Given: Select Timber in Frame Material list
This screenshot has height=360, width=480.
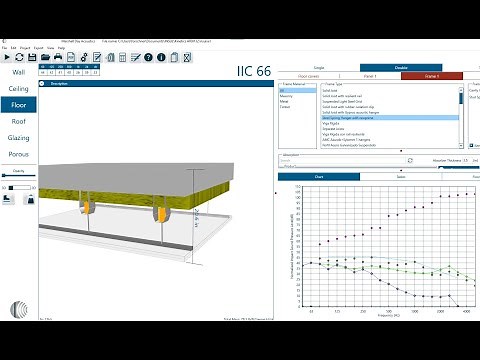Looking at the screenshot, I should coord(297,107).
